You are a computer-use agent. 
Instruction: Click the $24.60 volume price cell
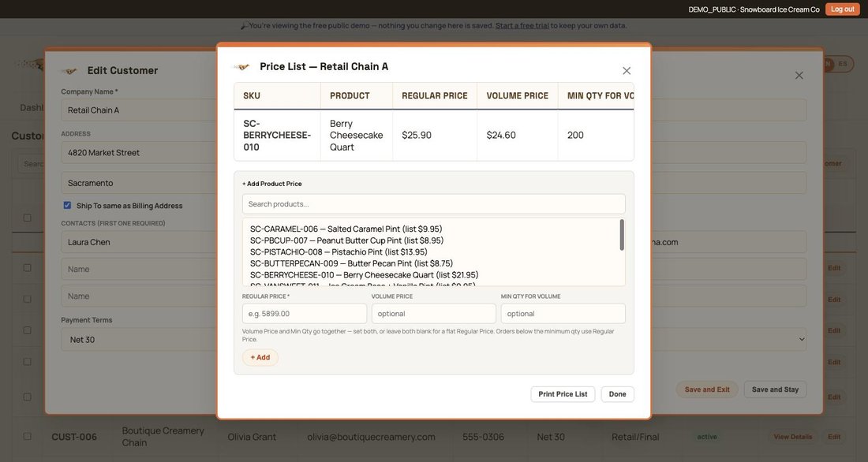point(517,136)
